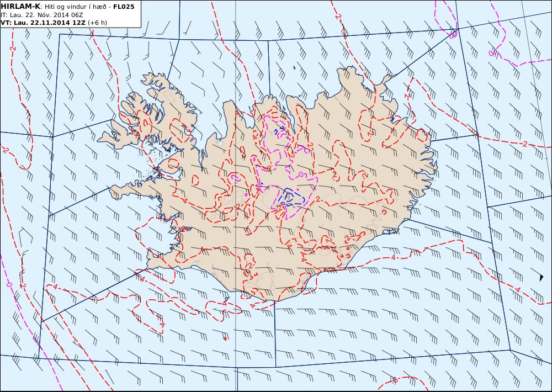Click the 'IT: Lau. 22. Nóv. 2014 06Z' line
This screenshot has height=392, width=552.
pos(41,15)
